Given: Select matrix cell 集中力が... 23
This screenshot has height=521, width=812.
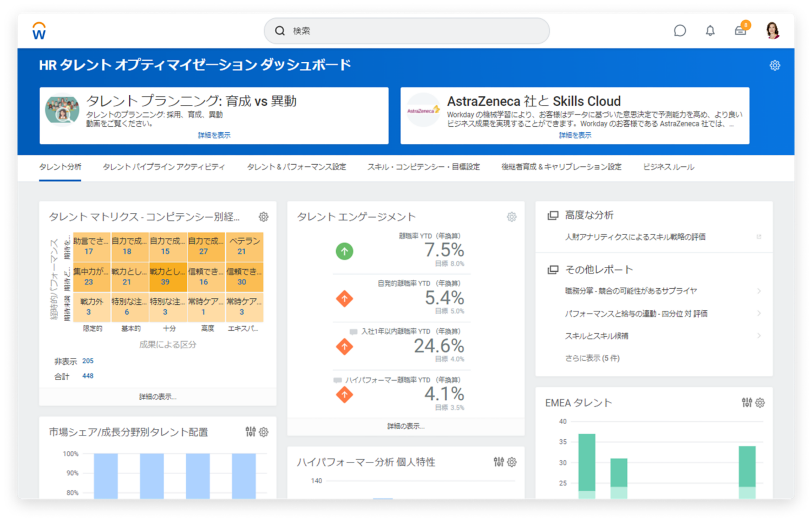Looking at the screenshot, I should [91, 277].
